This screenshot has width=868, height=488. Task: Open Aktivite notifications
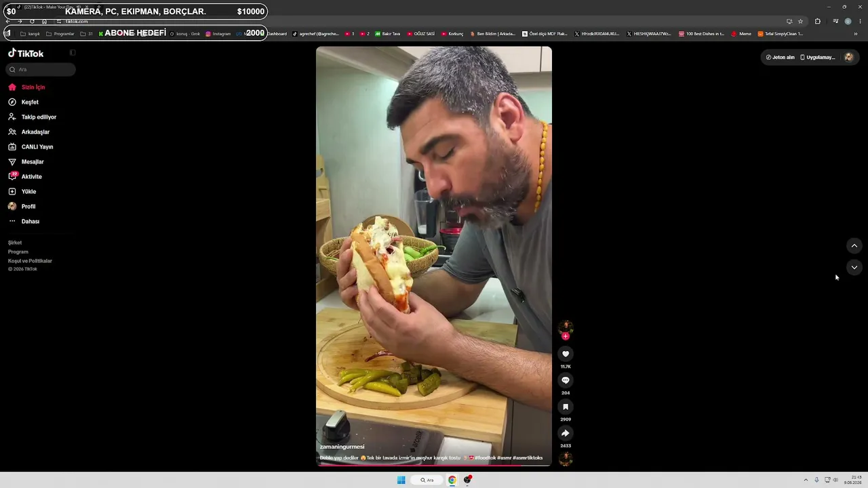24,177
